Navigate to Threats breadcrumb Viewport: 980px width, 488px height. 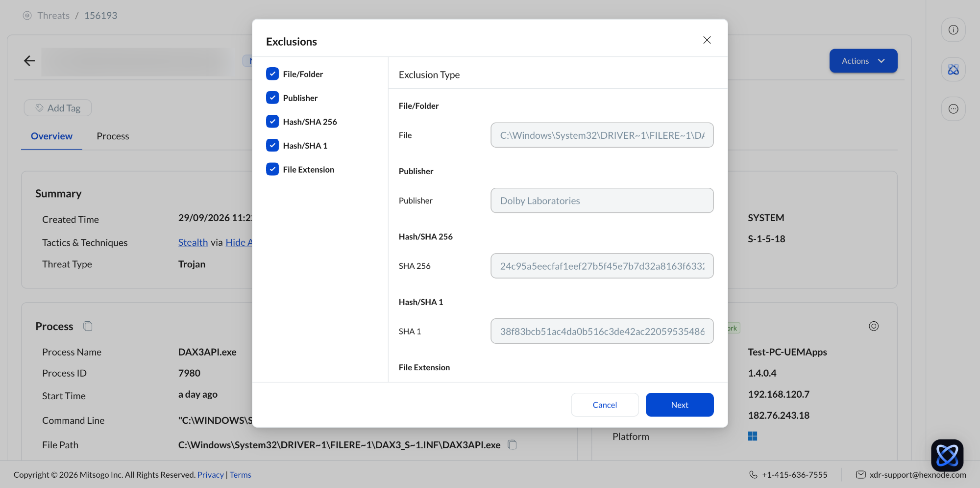tap(53, 16)
